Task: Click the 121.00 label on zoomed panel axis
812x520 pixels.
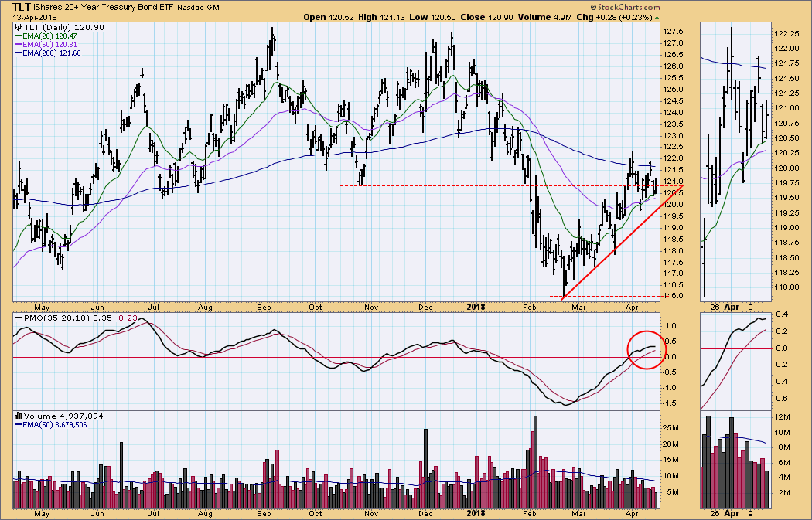Action: click(786, 108)
